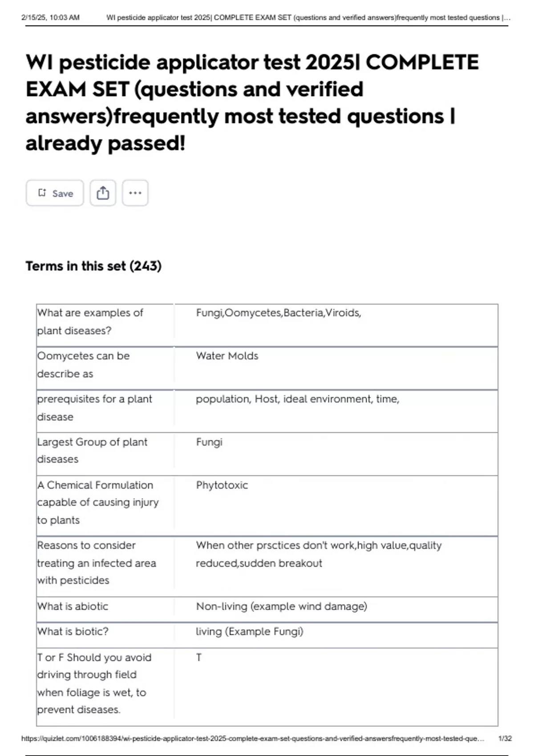The image size is (534, 756).
Task: Click the Save button
Action: click(x=55, y=193)
